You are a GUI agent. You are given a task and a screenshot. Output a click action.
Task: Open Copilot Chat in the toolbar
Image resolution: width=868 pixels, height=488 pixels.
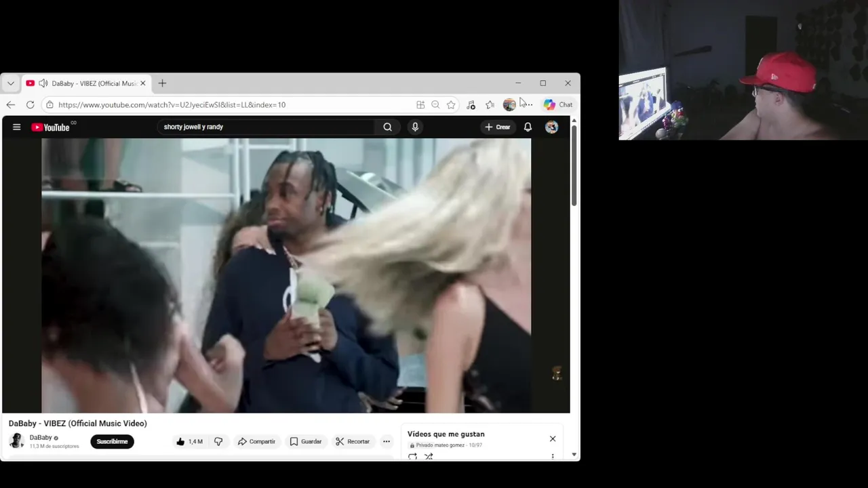point(558,104)
